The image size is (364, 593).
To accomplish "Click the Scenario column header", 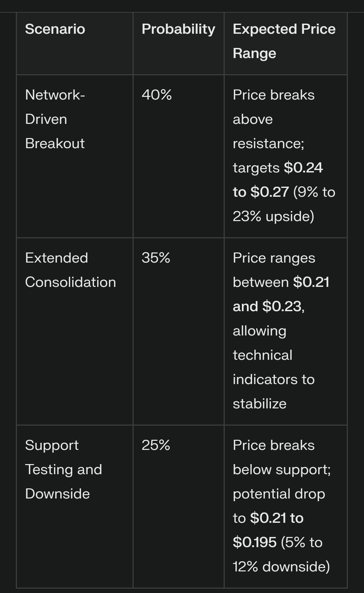I will point(55,29).
